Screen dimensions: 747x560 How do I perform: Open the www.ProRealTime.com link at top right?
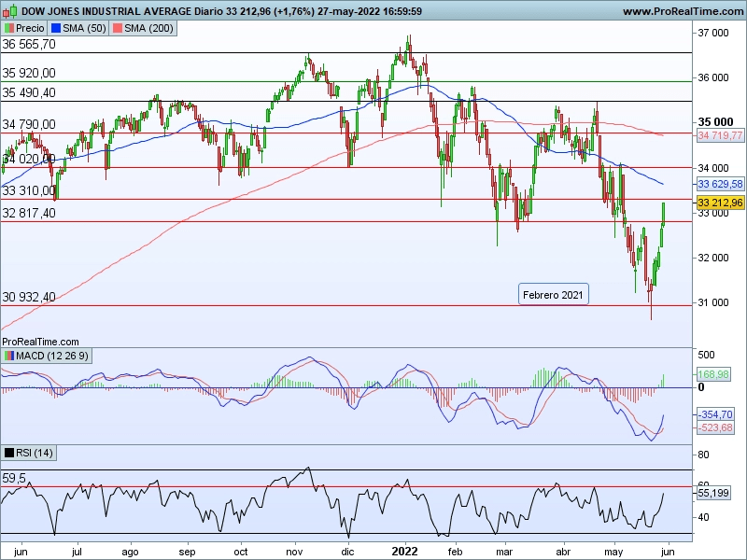pyautogui.click(x=683, y=11)
